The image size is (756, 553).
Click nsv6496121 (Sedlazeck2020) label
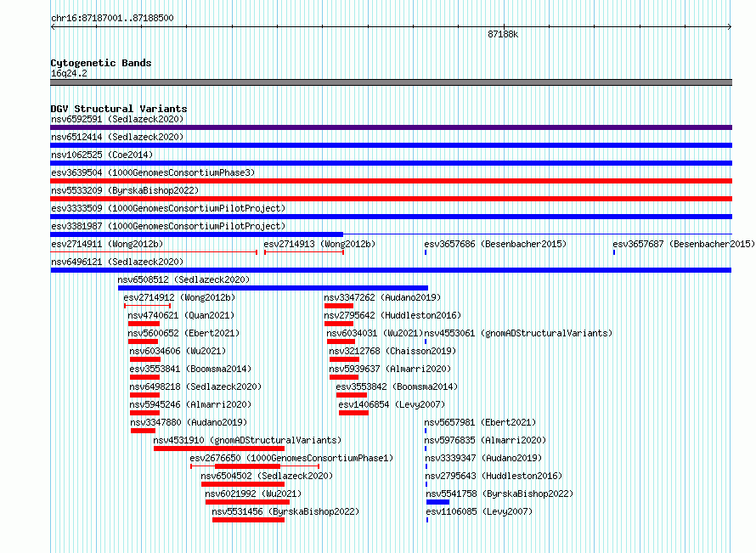click(117, 262)
